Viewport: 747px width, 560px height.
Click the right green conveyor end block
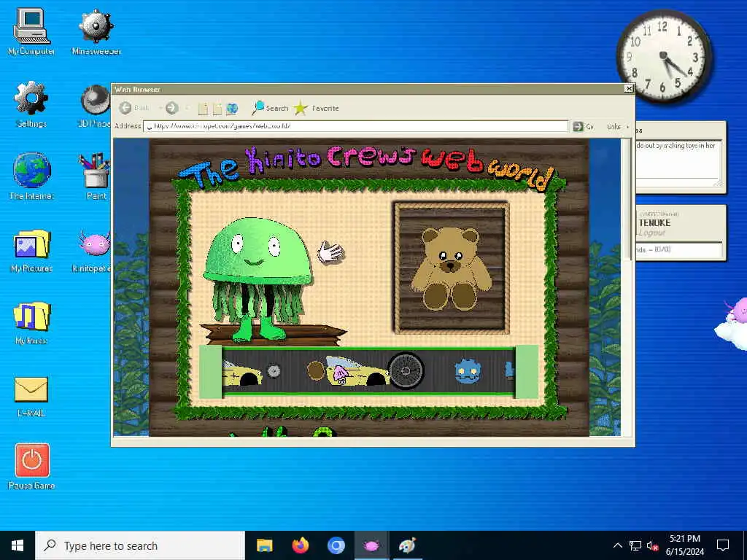pos(527,372)
